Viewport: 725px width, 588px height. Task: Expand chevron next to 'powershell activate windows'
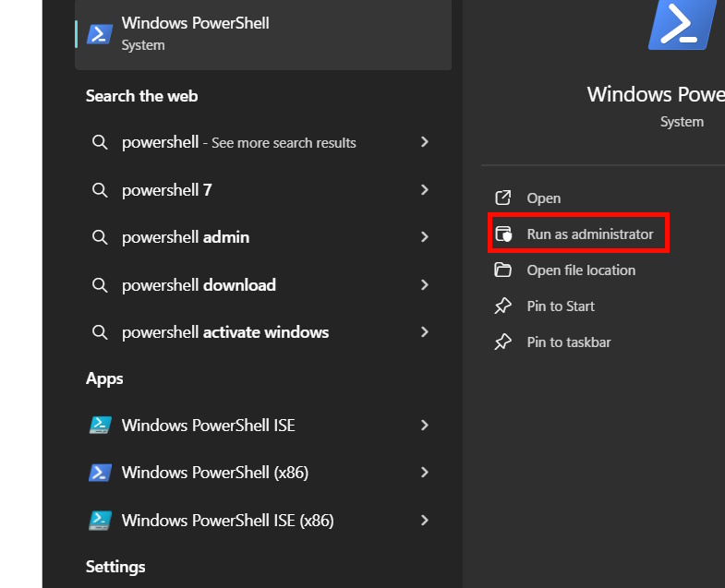coord(425,332)
